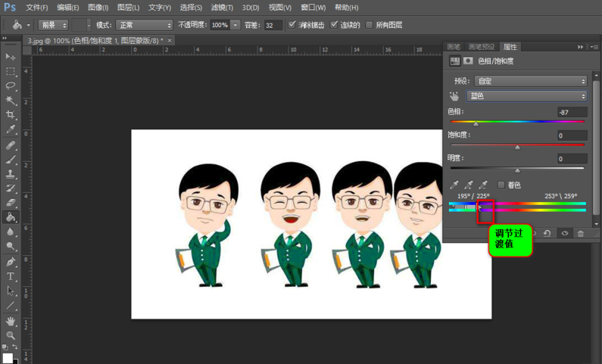Expand the 模式 blending mode dropdown

(144, 25)
